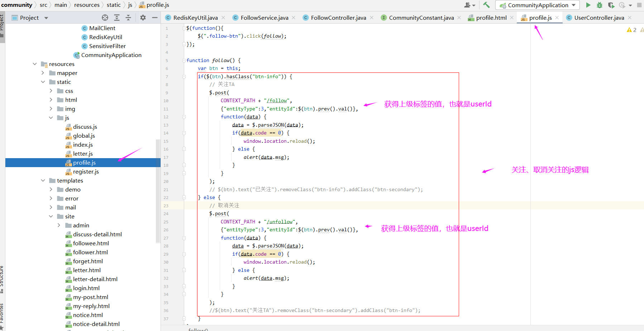The height and width of the screenshot is (331, 644).
Task: Close the RedisKeyUtil.java tab
Action: [x=224, y=18]
